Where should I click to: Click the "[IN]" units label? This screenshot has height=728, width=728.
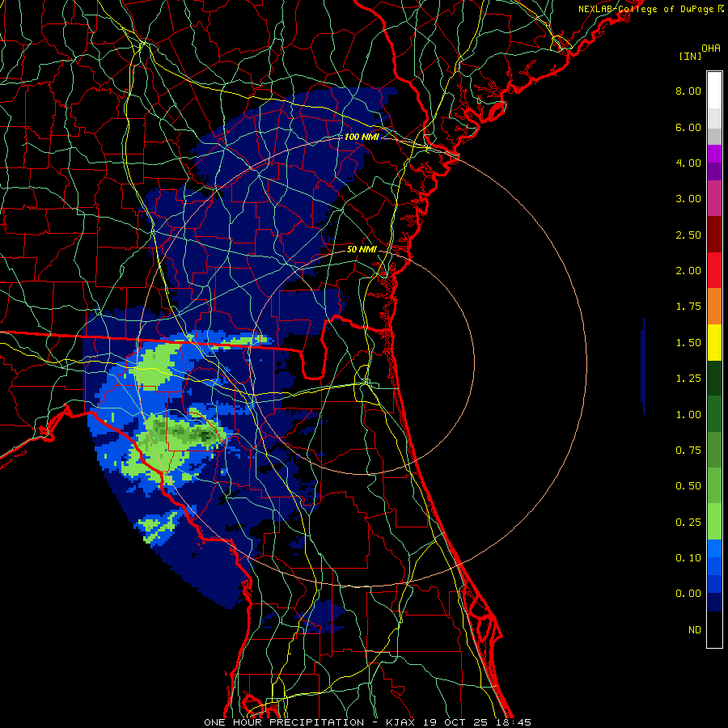click(x=691, y=56)
